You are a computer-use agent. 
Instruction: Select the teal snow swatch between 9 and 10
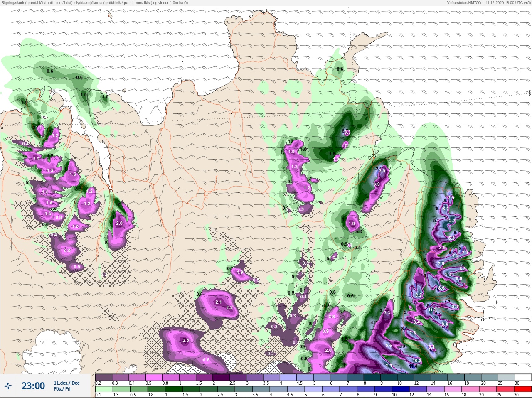coord(390,377)
